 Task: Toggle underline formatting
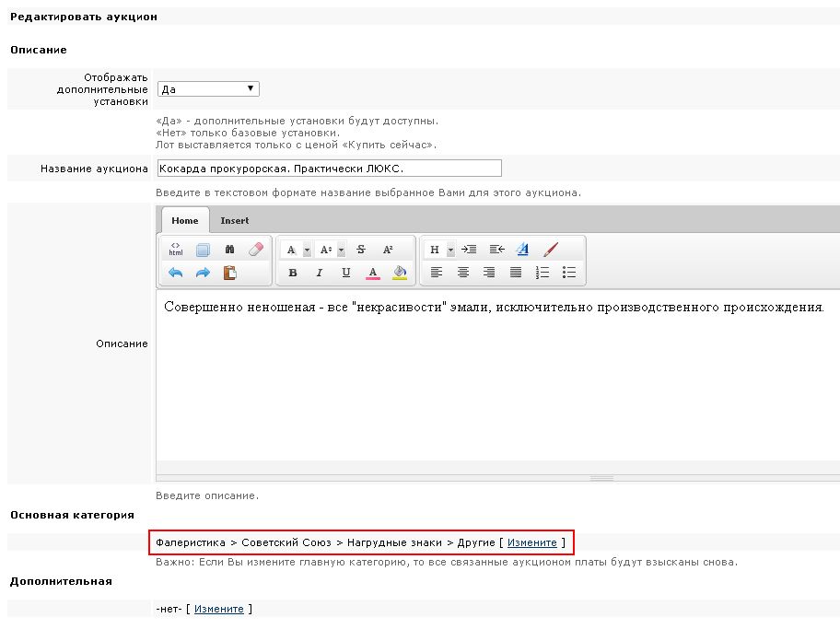click(346, 273)
